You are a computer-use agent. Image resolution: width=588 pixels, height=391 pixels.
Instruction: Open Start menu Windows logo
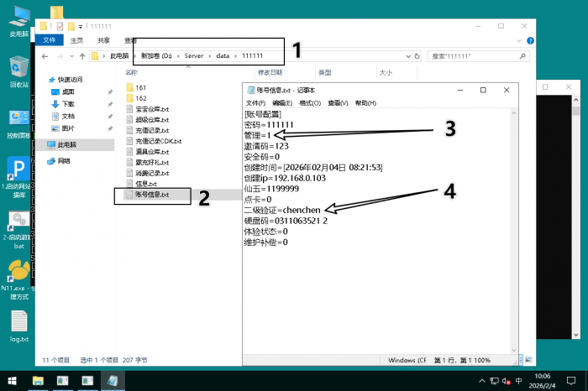click(12, 381)
